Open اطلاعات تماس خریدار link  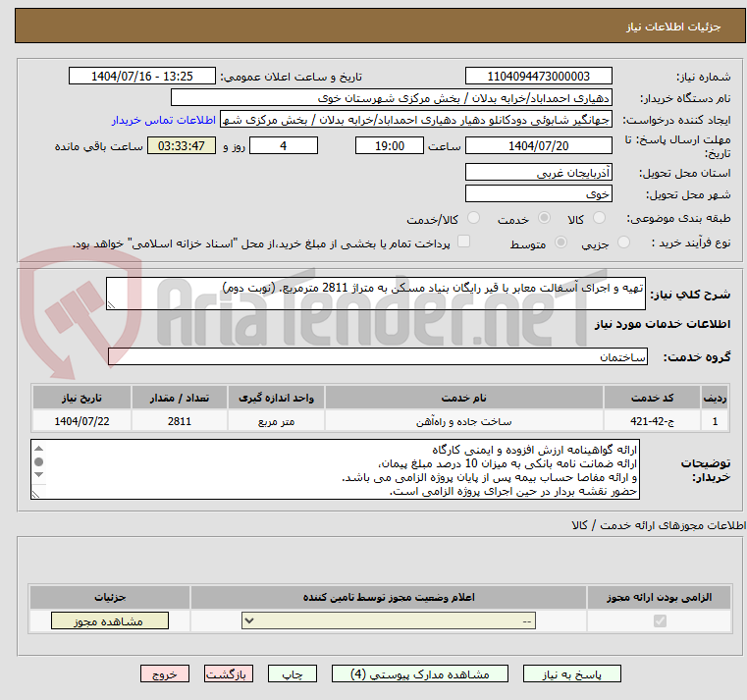click(163, 120)
